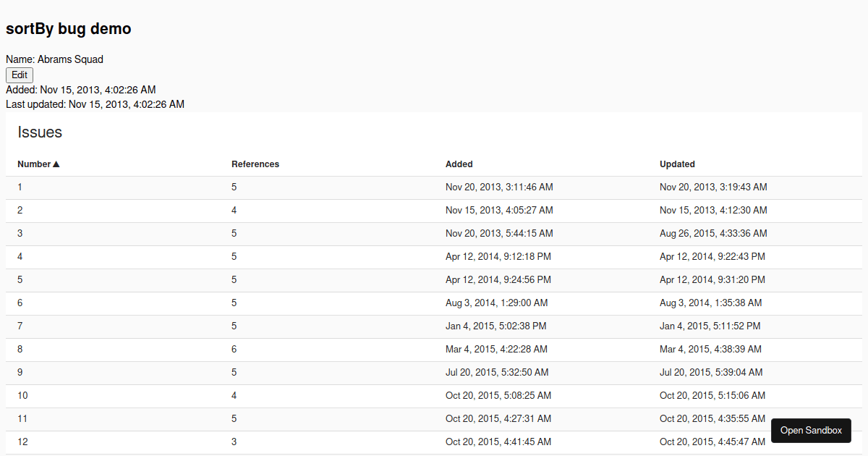The width and height of the screenshot is (868, 456).
Task: Click the 'Last updated: Nov 15, 2013' line
Action: [95, 104]
